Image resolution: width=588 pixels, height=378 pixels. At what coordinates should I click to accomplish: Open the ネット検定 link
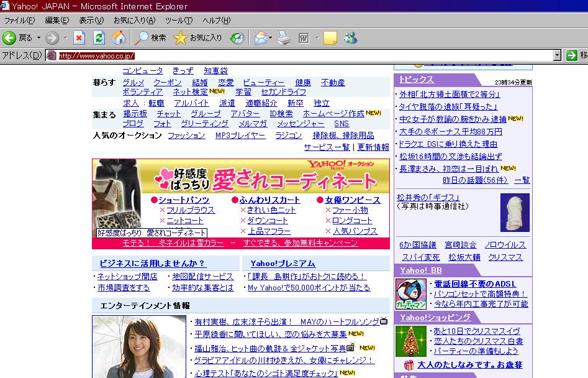coord(190,92)
